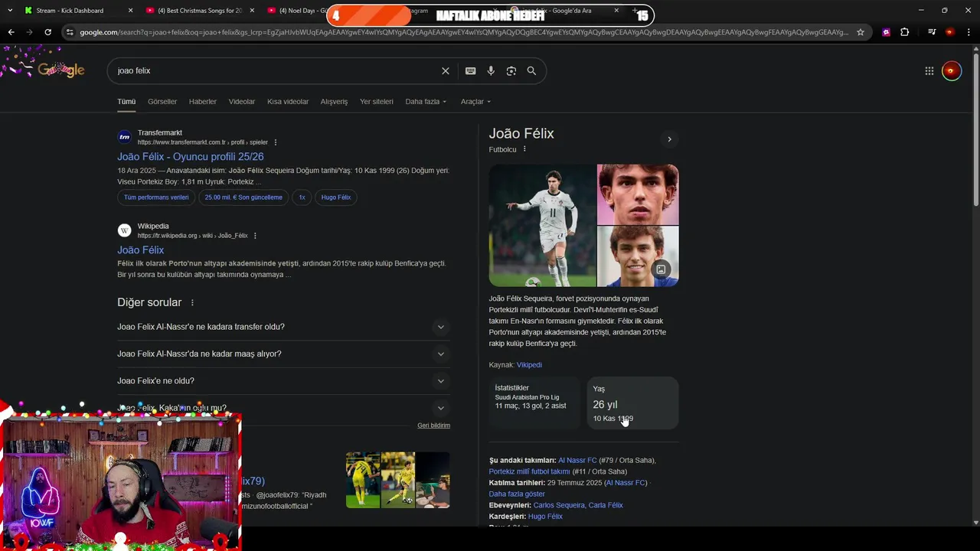The width and height of the screenshot is (980, 551).
Task: Open the three-dot menu beside Futbolcu
Action: (x=524, y=149)
